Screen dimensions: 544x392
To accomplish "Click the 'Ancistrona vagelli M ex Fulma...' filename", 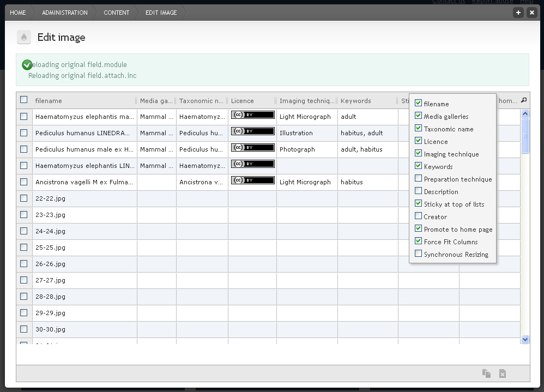I will click(84, 182).
